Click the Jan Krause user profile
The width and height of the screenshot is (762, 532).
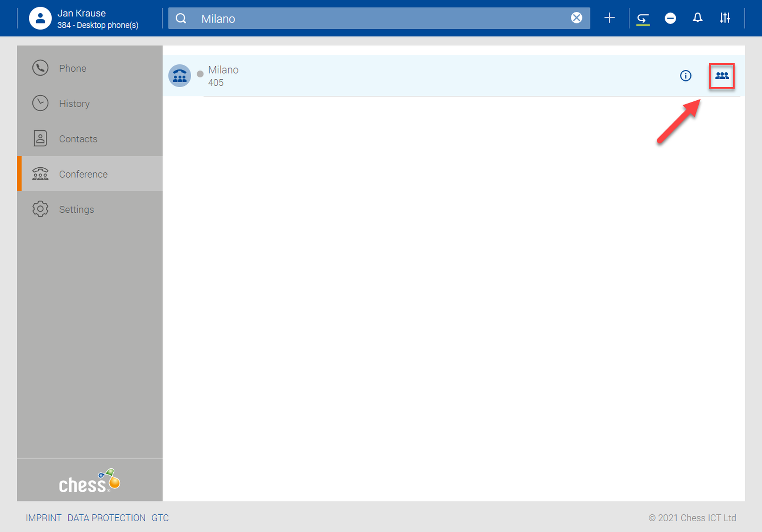coord(84,18)
